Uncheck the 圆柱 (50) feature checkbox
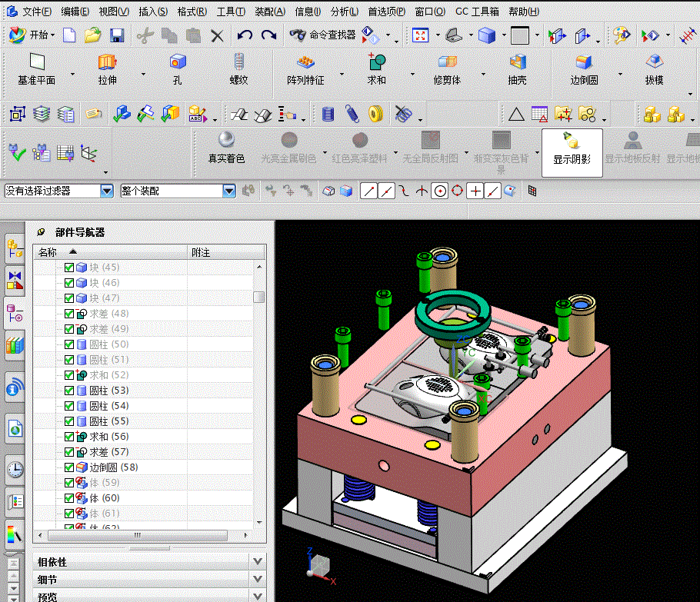 tap(69, 344)
